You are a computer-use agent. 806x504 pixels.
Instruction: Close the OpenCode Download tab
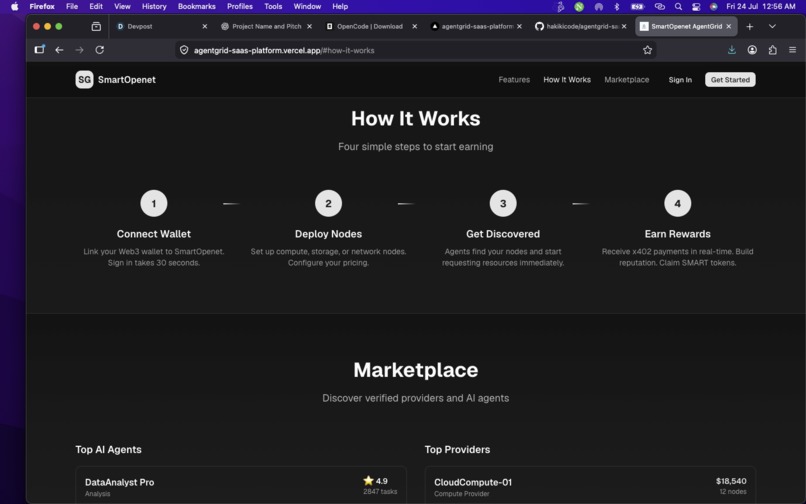414,26
